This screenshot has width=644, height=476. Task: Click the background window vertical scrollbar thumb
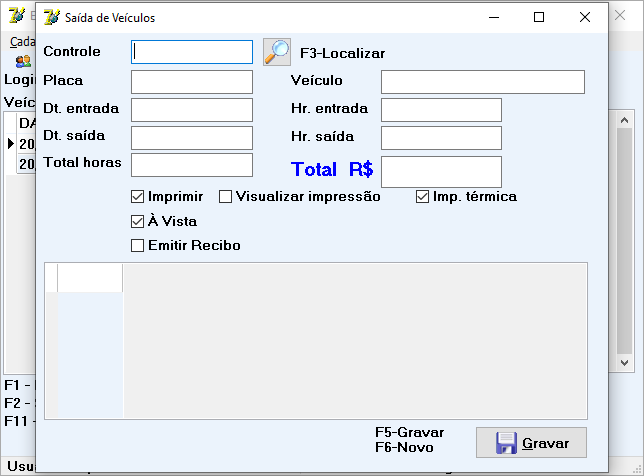[625, 241]
